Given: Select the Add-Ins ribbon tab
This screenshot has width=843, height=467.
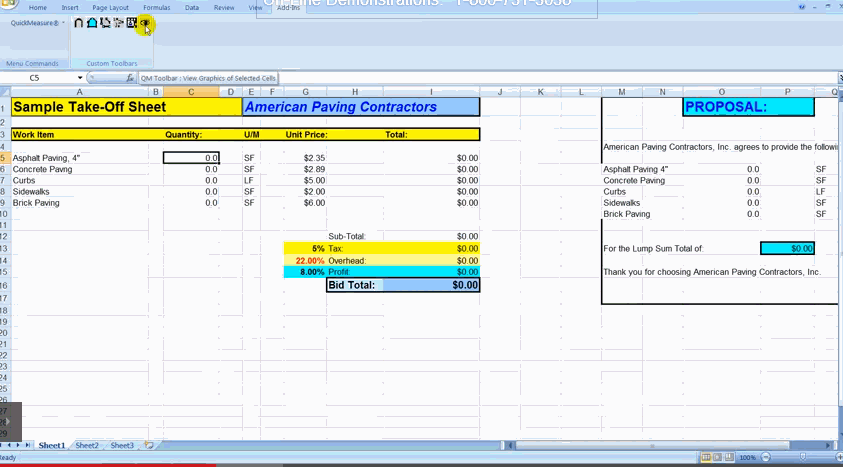Looking at the screenshot, I should tap(288, 8).
